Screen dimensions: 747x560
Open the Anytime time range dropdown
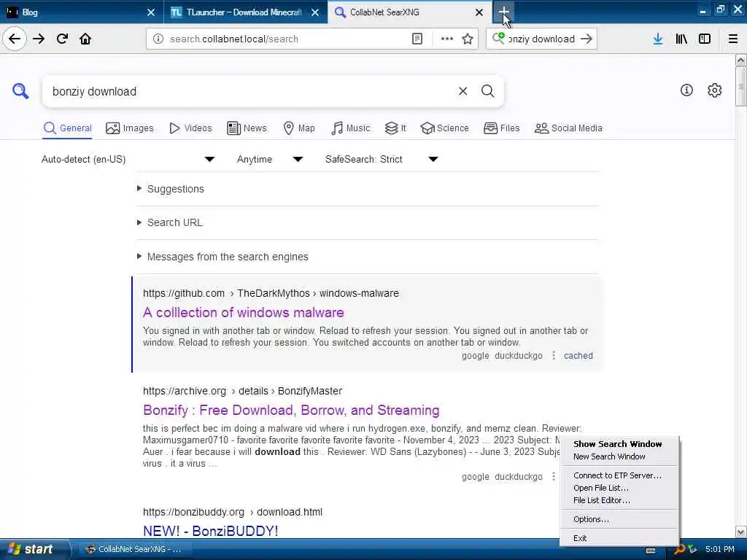coord(270,159)
